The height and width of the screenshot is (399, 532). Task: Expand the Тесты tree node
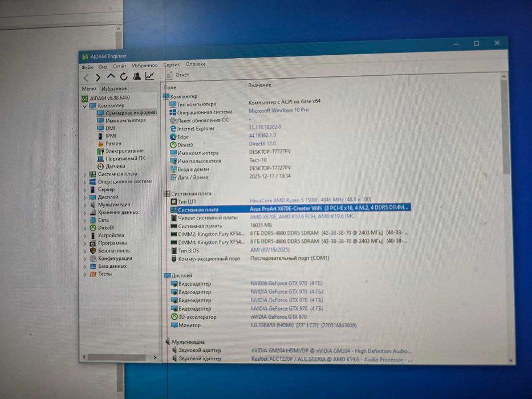pos(85,274)
